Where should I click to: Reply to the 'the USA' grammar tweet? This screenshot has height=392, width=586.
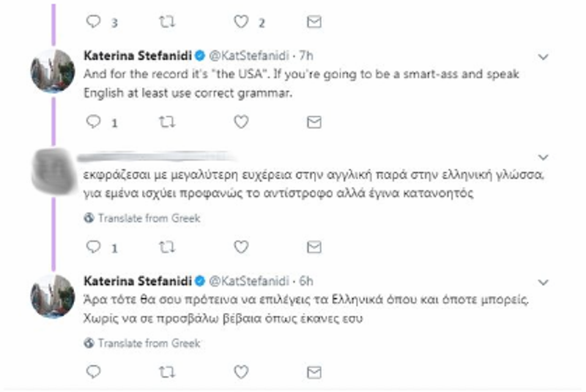pyautogui.click(x=93, y=122)
